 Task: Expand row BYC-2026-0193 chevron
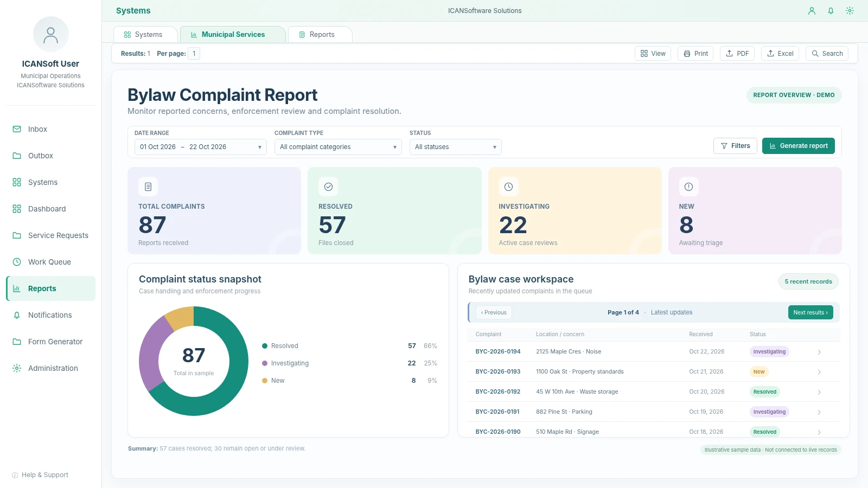pyautogui.click(x=819, y=372)
